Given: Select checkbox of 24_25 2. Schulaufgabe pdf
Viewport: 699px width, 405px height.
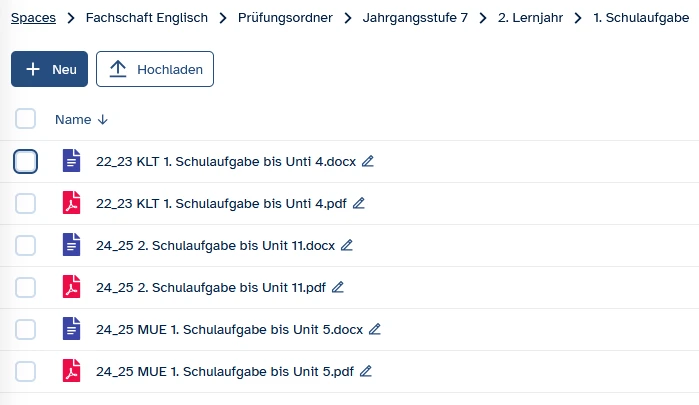Looking at the screenshot, I should (26, 287).
